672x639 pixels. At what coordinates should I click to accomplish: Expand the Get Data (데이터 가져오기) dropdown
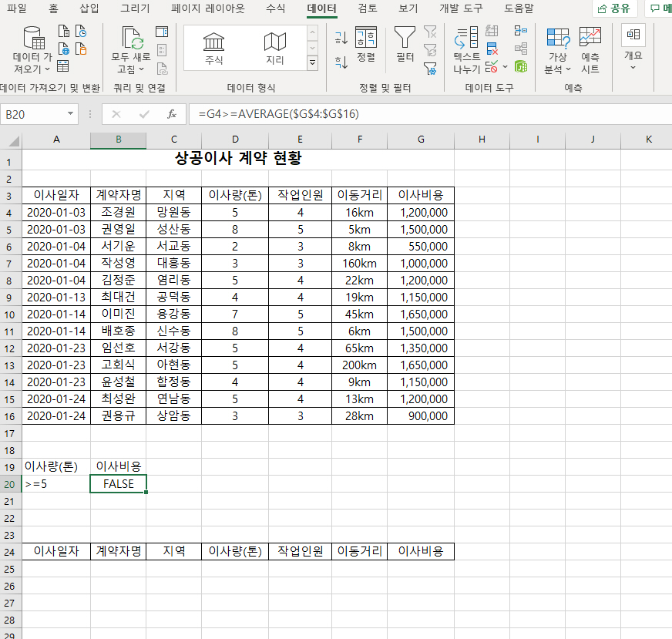pyautogui.click(x=32, y=69)
